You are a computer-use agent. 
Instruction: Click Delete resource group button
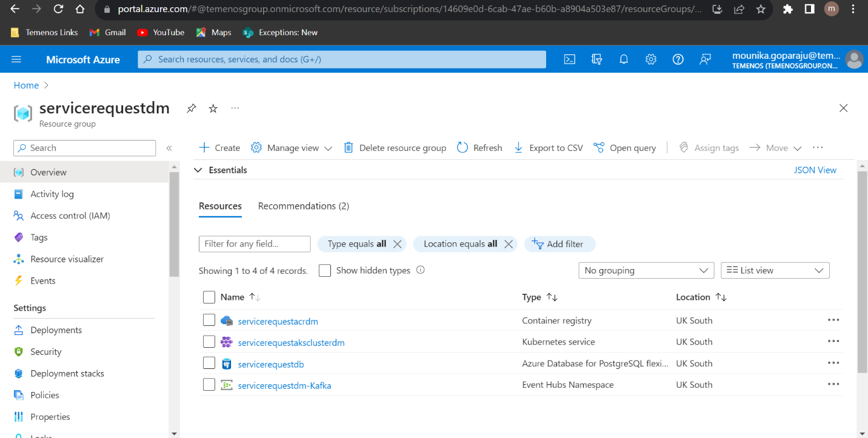click(x=395, y=148)
